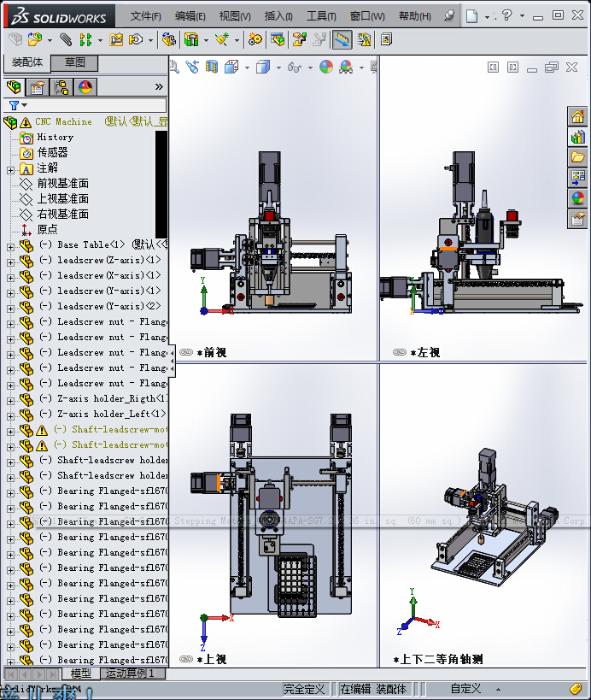Open the Insert Components dropdown arrow
Viewport: 591px width, 700px height.
(50, 41)
